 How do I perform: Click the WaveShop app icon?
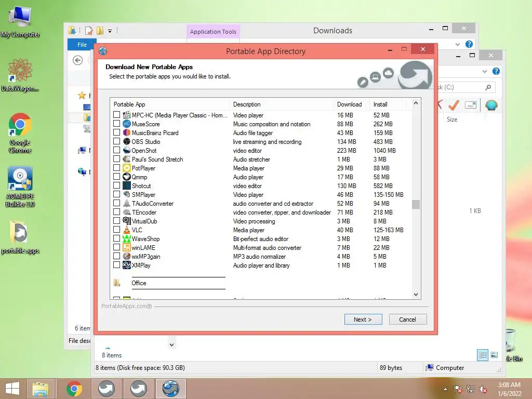(x=127, y=238)
